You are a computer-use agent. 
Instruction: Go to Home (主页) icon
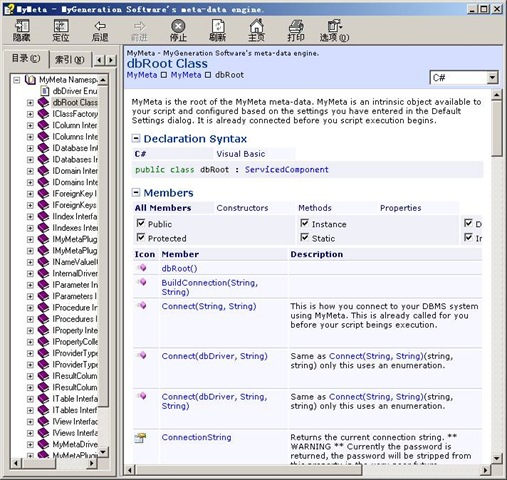(257, 26)
